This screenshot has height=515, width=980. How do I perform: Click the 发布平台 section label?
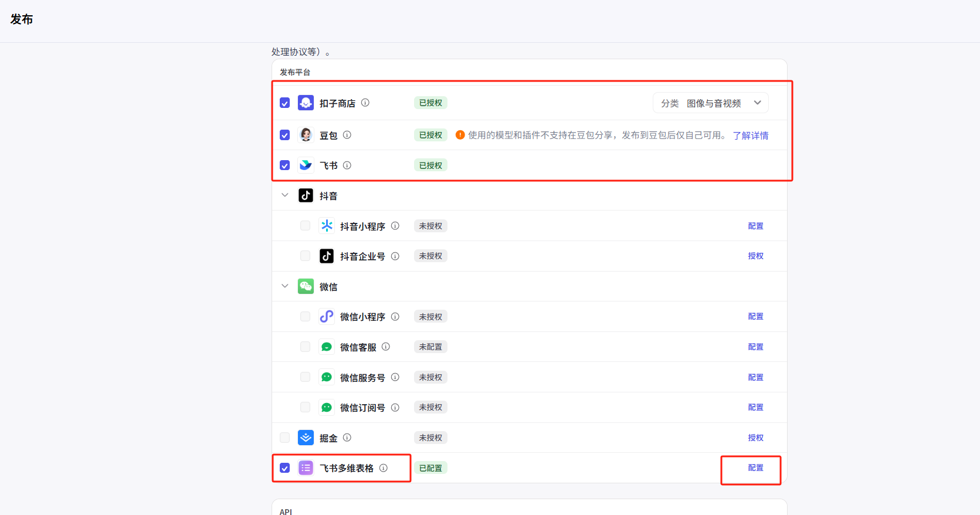click(x=295, y=72)
